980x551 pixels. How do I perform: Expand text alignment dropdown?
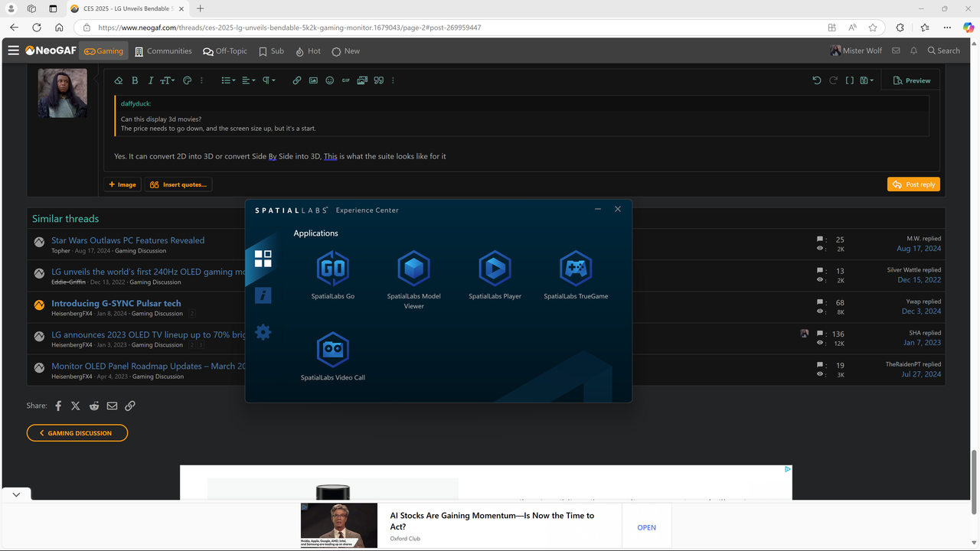tap(248, 80)
